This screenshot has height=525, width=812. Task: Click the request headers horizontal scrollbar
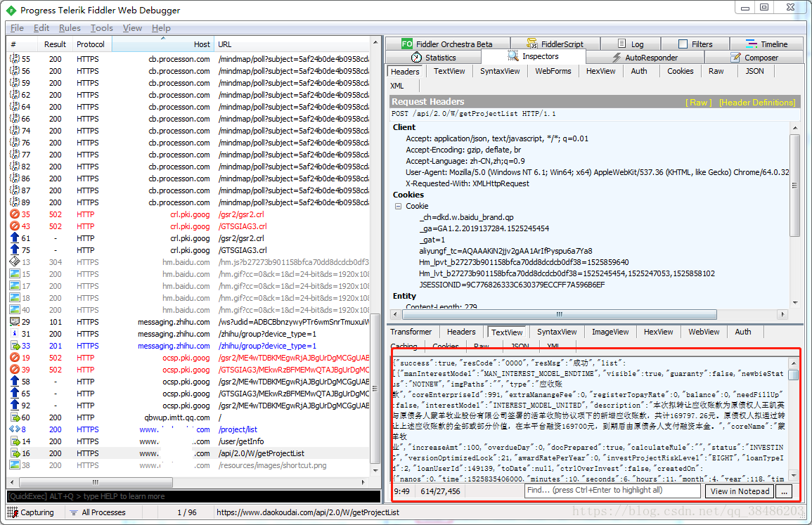pos(560,314)
